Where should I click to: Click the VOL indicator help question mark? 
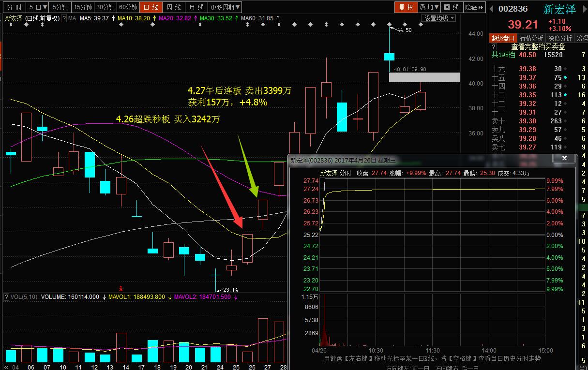pyautogui.click(x=6, y=297)
